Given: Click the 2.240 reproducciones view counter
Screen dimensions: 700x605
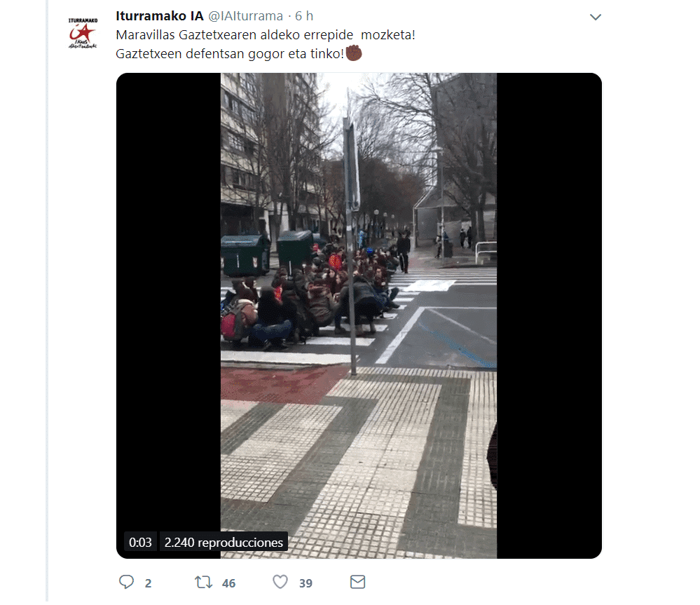Looking at the screenshot, I should [224, 542].
